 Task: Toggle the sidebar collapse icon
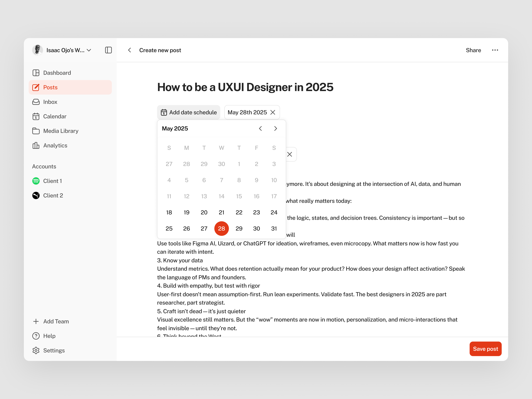[108, 50]
